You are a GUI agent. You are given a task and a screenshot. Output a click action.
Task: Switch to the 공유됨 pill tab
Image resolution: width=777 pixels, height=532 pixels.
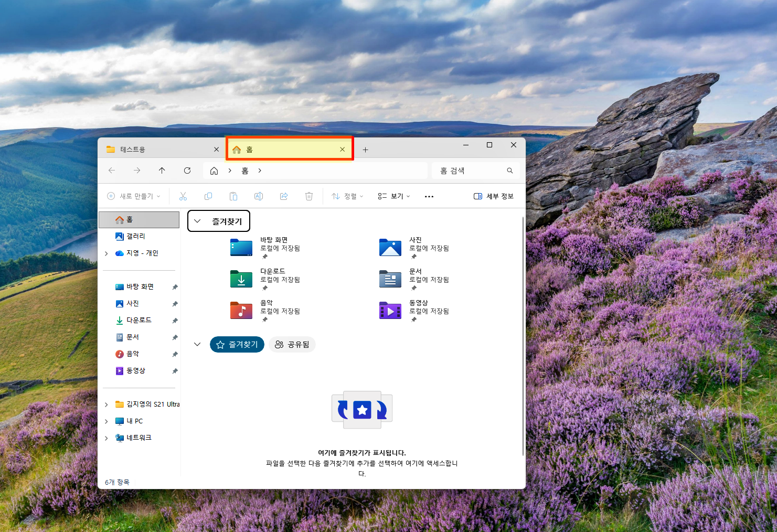(x=292, y=345)
